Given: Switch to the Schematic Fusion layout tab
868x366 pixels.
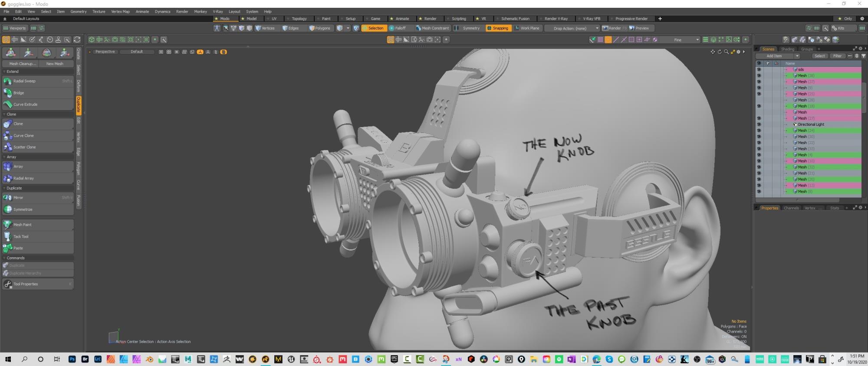Looking at the screenshot, I should pos(515,19).
